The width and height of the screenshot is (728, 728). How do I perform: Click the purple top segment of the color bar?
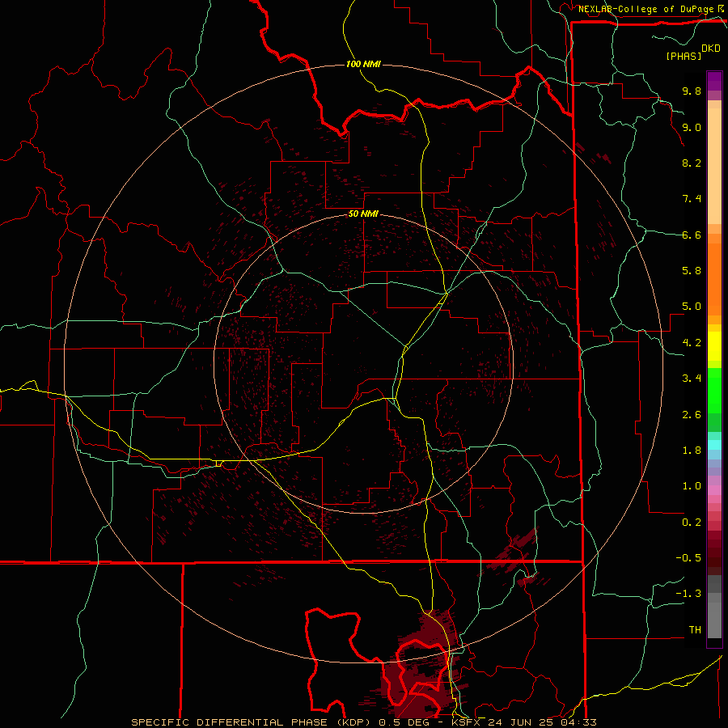coord(714,82)
